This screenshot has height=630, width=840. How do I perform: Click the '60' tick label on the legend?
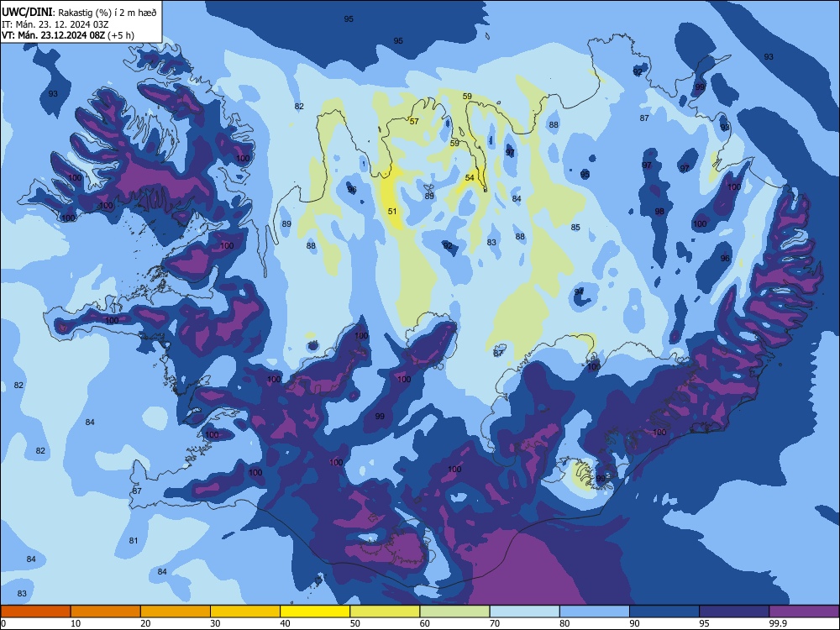pos(425,623)
